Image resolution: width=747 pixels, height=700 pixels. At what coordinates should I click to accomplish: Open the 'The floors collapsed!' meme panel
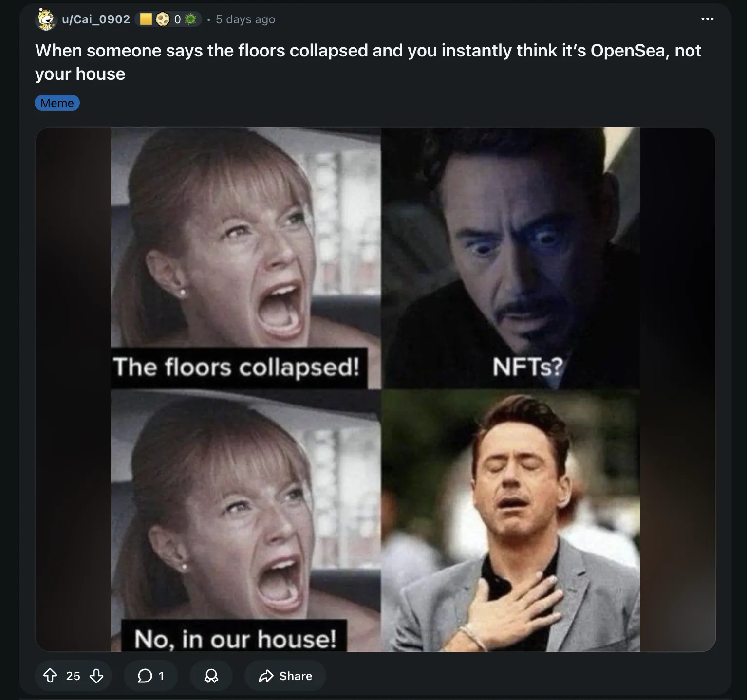click(246, 258)
